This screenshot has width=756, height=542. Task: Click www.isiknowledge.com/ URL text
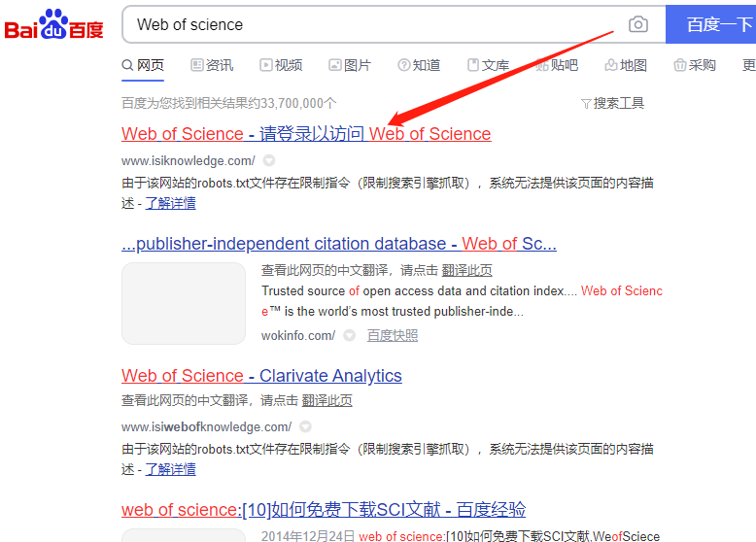[x=189, y=161]
